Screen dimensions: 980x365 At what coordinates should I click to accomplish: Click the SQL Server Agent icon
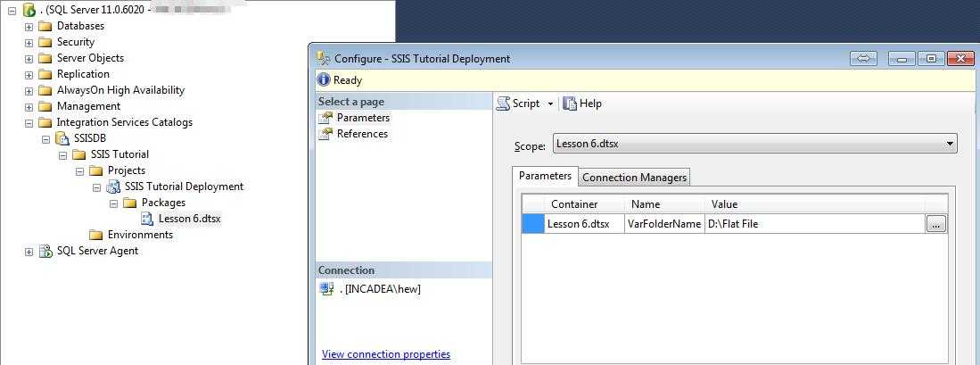click(45, 252)
